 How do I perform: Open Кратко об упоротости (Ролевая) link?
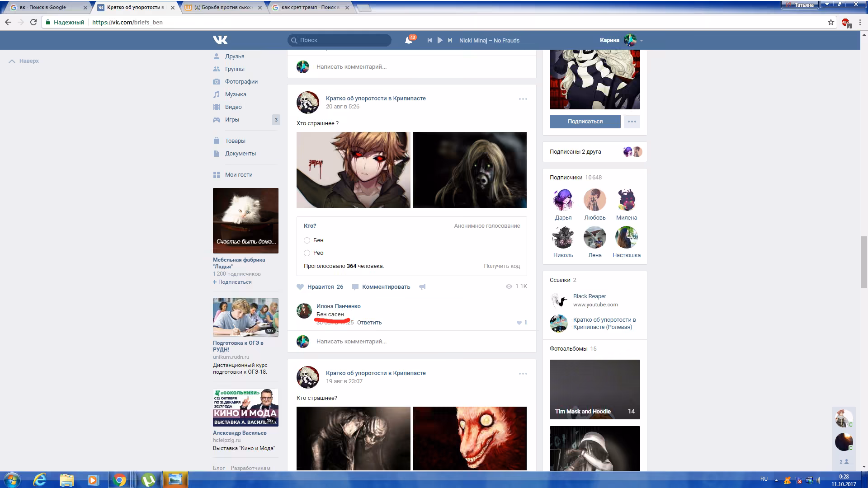pyautogui.click(x=604, y=324)
